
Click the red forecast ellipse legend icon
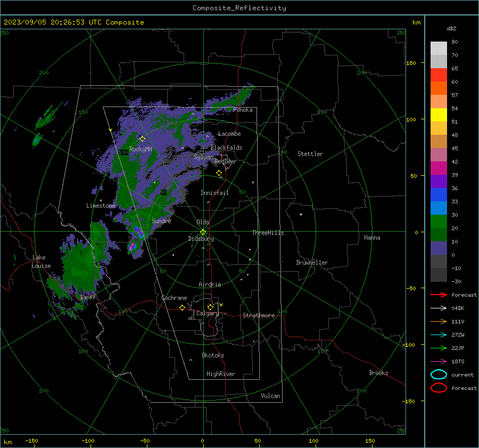tap(439, 388)
